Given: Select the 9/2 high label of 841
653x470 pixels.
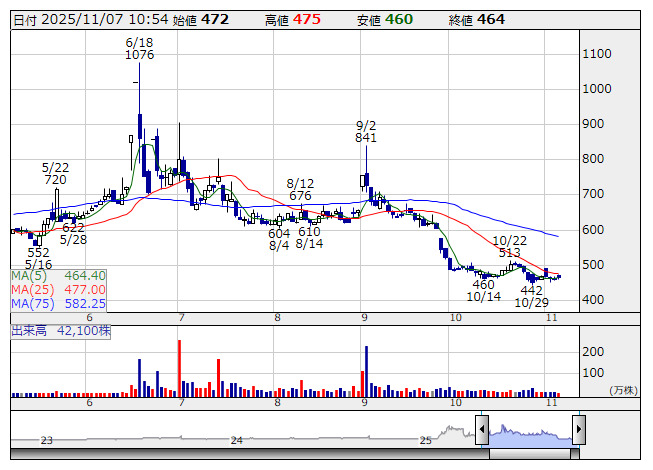Looking at the screenshot, I should (x=366, y=131).
